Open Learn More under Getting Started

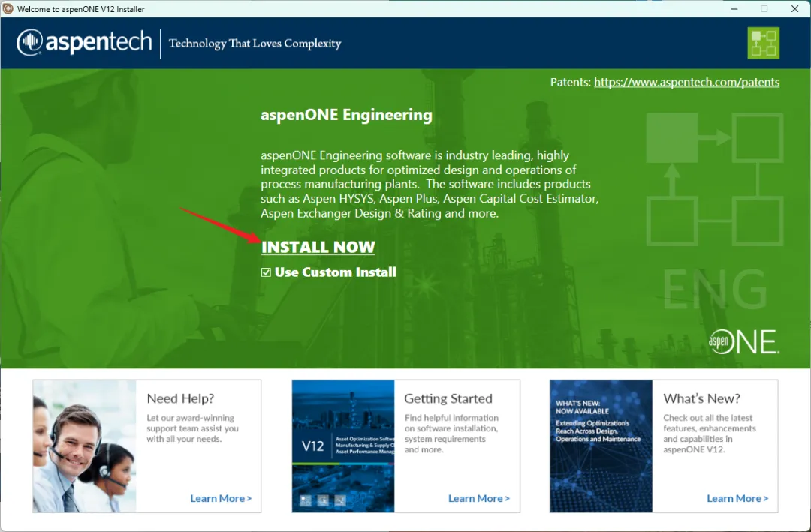pyautogui.click(x=479, y=498)
